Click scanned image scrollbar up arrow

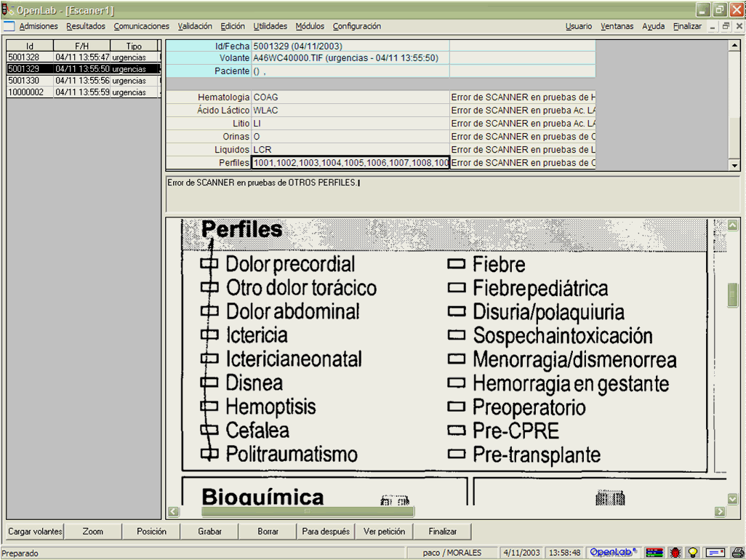(x=732, y=225)
